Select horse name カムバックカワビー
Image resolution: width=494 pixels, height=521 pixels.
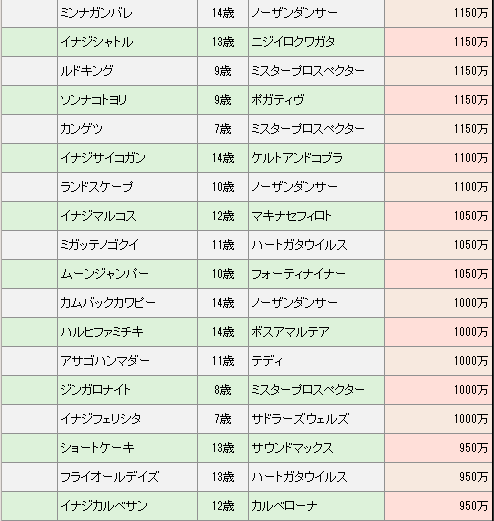pos(108,303)
